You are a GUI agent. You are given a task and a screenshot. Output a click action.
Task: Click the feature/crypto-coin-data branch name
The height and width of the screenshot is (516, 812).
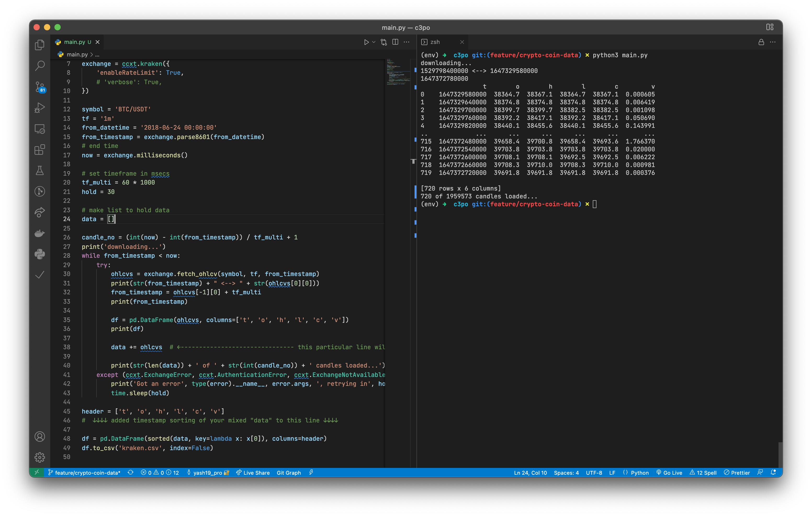[87, 473]
